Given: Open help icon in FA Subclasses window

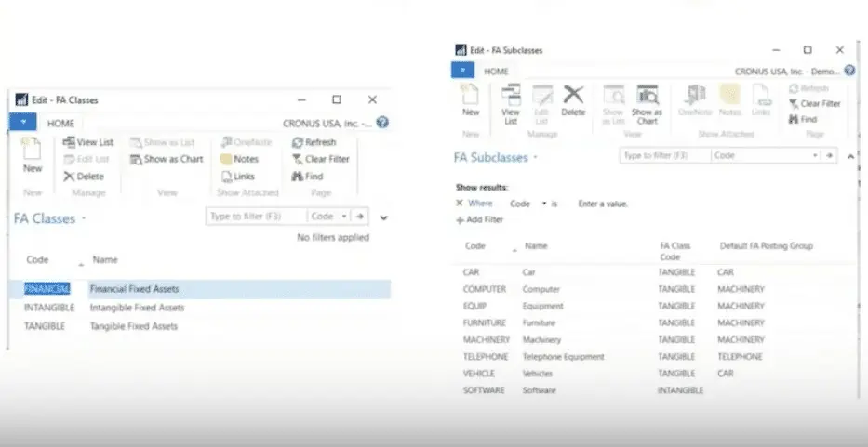Looking at the screenshot, I should (x=849, y=71).
